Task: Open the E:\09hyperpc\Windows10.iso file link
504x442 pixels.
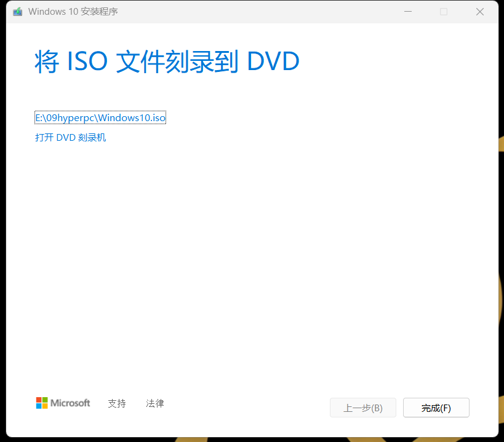Action: pyautogui.click(x=100, y=118)
